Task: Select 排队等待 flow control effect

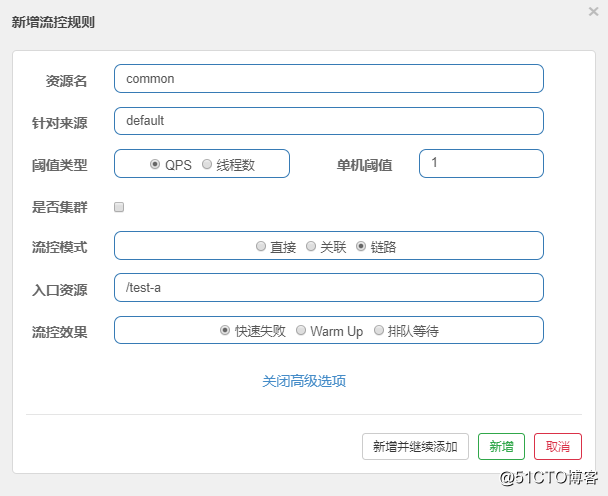Action: 379,330
